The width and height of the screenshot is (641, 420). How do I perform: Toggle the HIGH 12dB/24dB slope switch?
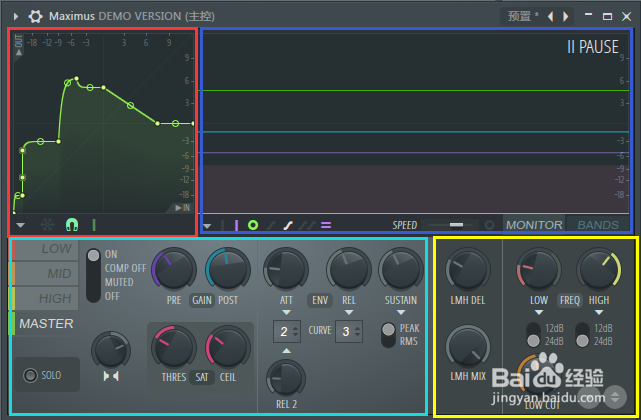582,335
